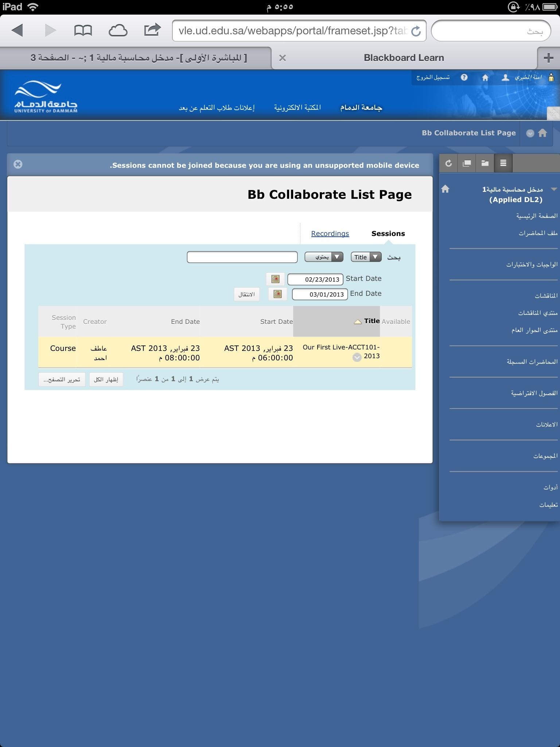Switch to the Arabic-titled first tab
The image size is (560, 747).
point(139,58)
